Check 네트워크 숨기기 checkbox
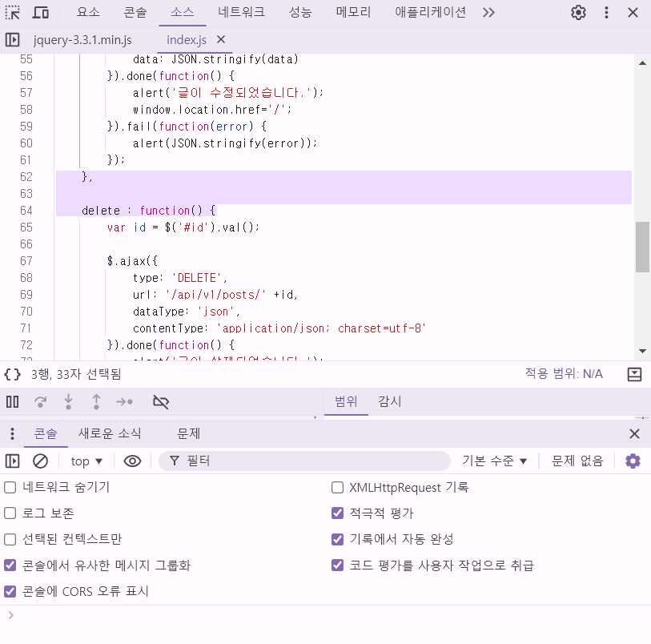 tap(10, 487)
